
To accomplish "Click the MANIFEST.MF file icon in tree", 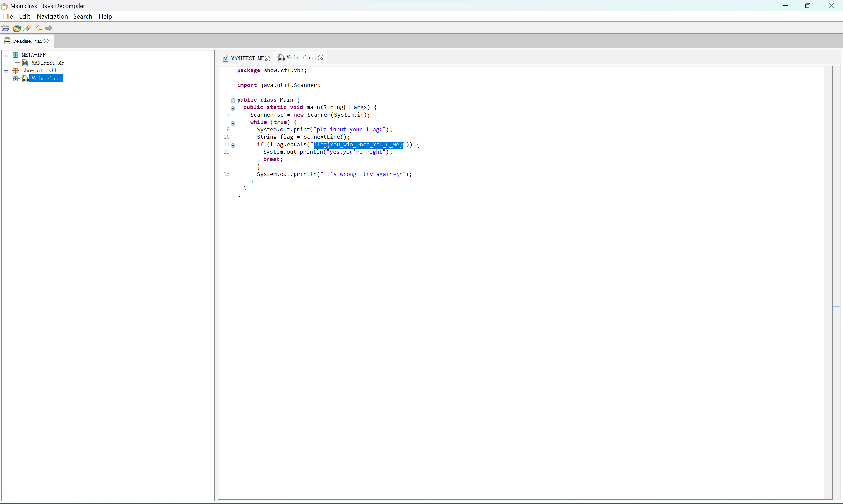I will coord(25,63).
